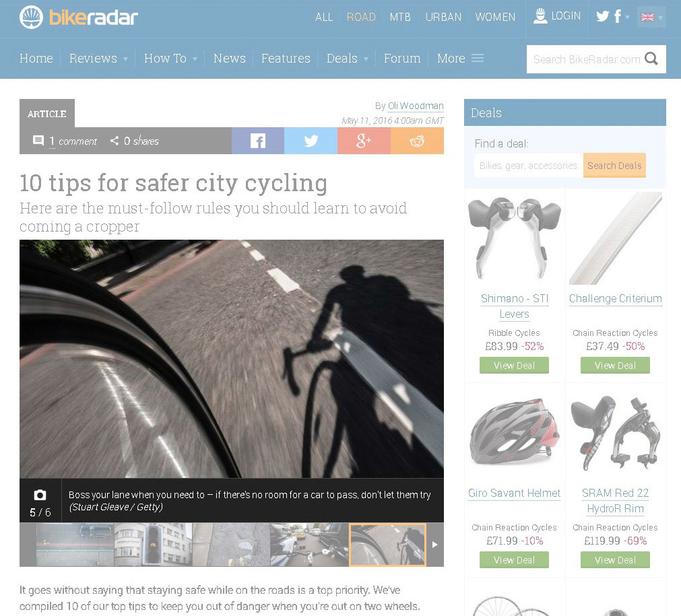Expand the How To menu
681x616 pixels.
click(170, 58)
